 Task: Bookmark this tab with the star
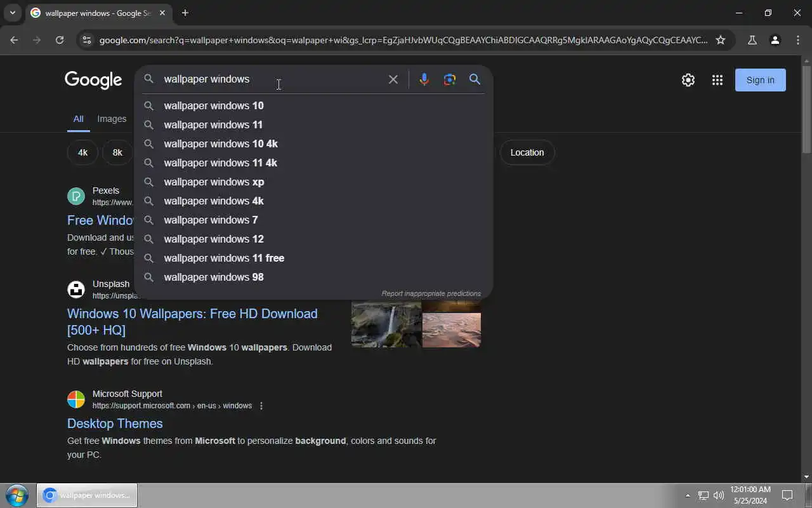pyautogui.click(x=721, y=40)
